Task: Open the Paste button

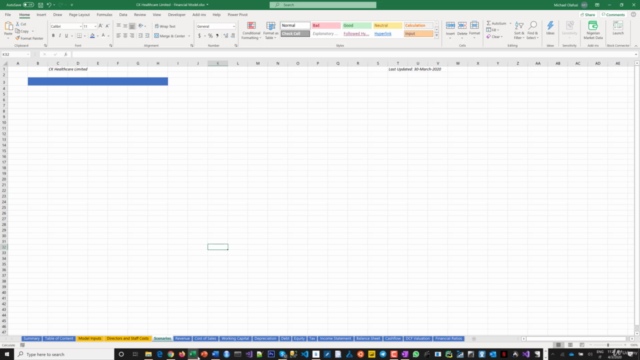Action: (8, 30)
